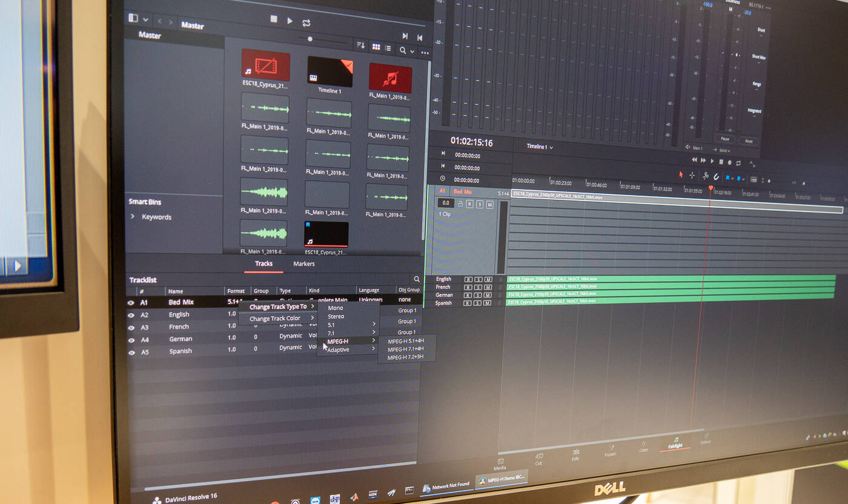The height and width of the screenshot is (504, 848).
Task: Switch media pool to thumbnail view
Action: pos(376,47)
